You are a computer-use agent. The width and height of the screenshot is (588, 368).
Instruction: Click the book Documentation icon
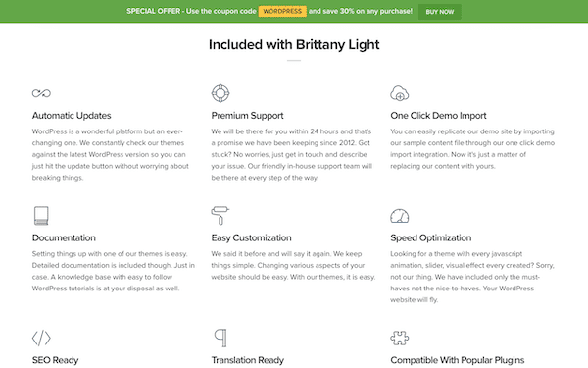(x=41, y=216)
